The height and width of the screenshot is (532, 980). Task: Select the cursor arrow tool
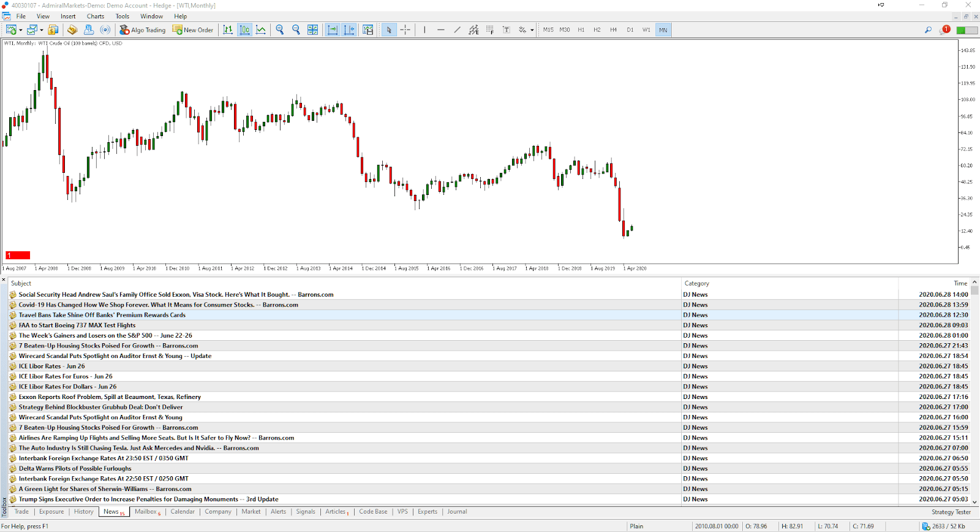pyautogui.click(x=389, y=29)
